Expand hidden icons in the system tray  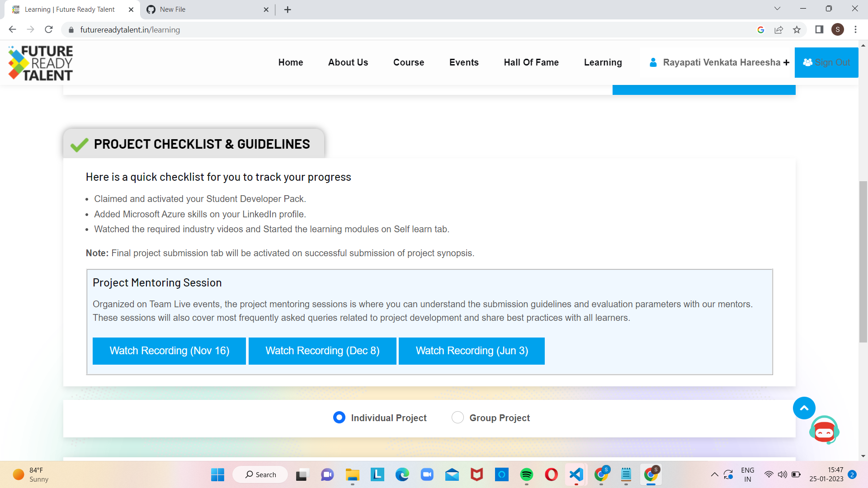[x=715, y=474]
